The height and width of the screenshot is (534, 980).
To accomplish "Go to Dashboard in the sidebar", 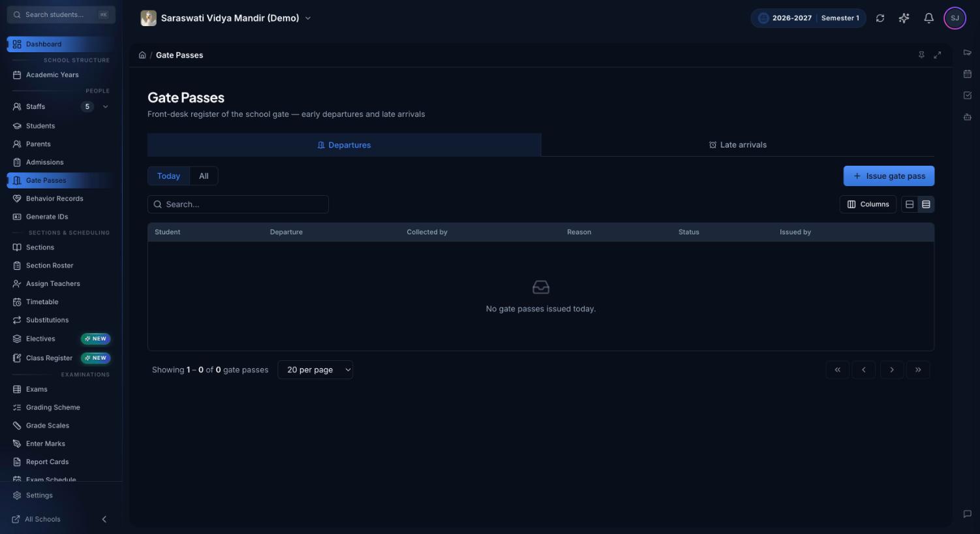I will pyautogui.click(x=61, y=44).
